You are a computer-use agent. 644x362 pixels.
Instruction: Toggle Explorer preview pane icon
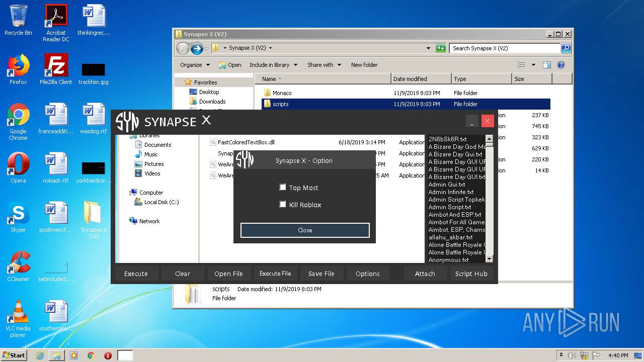click(547, 65)
